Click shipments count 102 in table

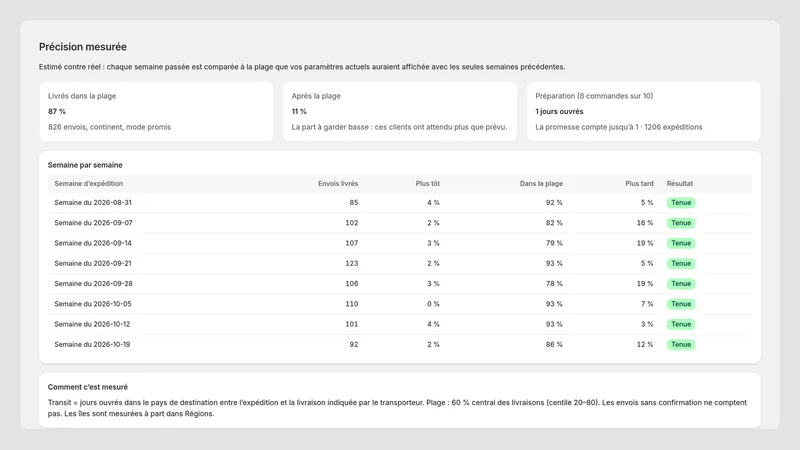[352, 223]
